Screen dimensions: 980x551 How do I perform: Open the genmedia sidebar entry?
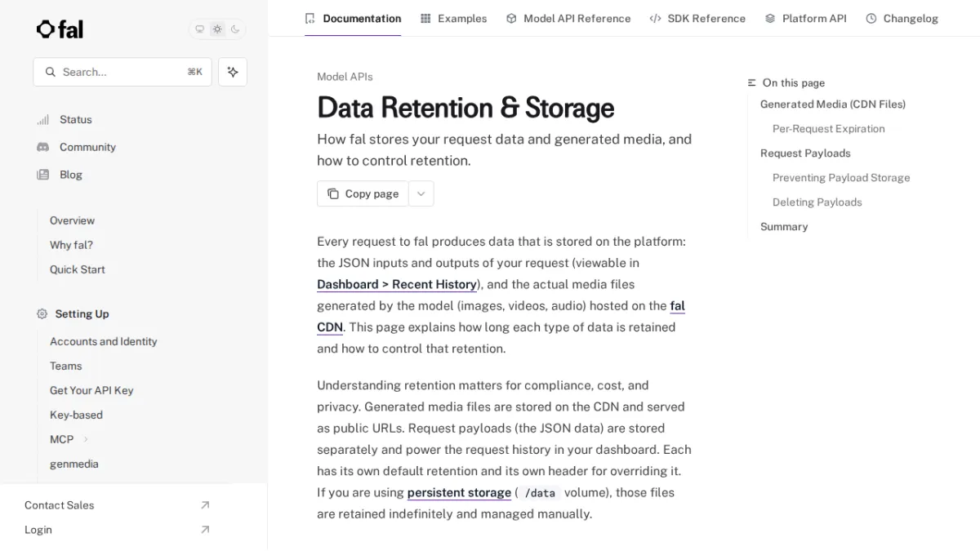pyautogui.click(x=74, y=464)
